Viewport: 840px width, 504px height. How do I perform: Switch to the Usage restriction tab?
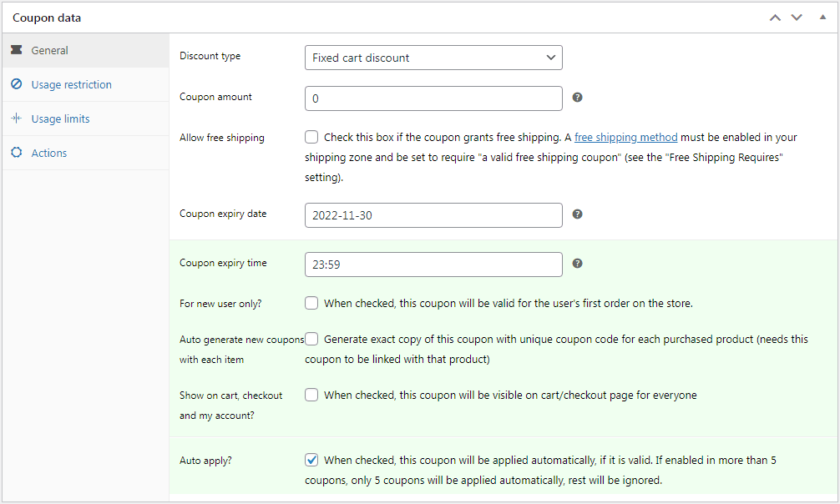click(86, 84)
